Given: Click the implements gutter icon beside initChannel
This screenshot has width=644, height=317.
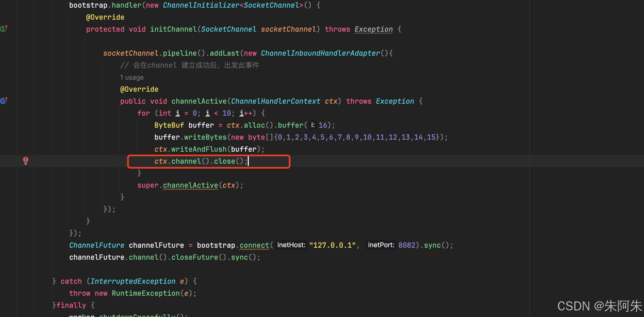Looking at the screenshot, I should click(4, 28).
